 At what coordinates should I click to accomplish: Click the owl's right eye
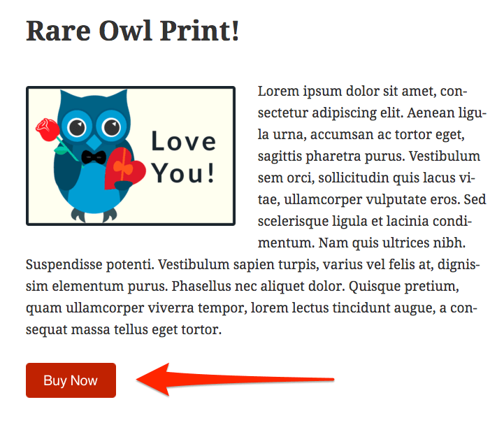click(111, 127)
